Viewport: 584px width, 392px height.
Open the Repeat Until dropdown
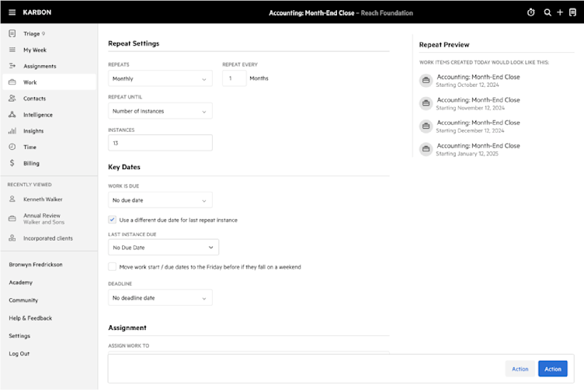(x=160, y=111)
